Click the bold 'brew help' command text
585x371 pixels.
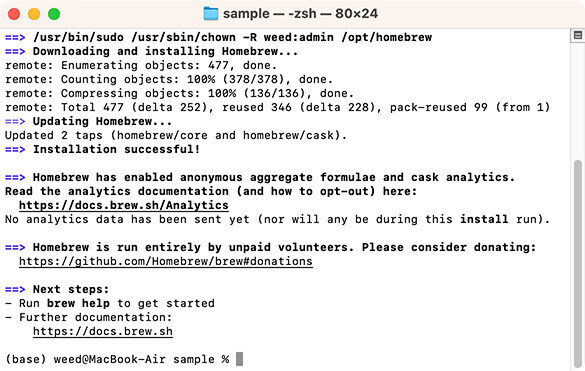(x=78, y=303)
